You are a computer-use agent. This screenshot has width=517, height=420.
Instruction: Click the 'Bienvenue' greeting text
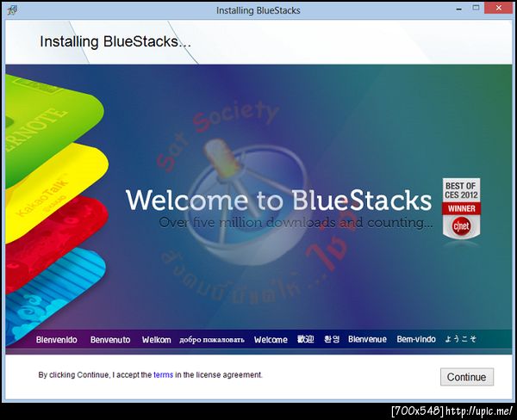[367, 339]
